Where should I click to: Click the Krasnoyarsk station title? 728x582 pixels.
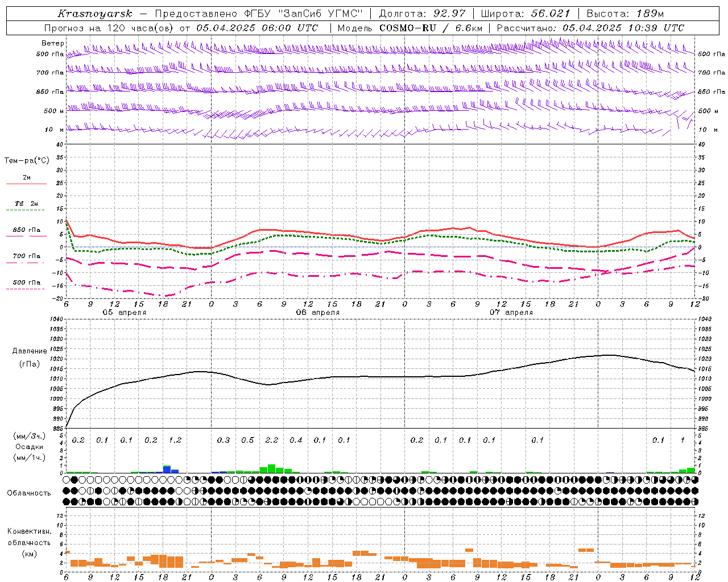[x=95, y=14]
